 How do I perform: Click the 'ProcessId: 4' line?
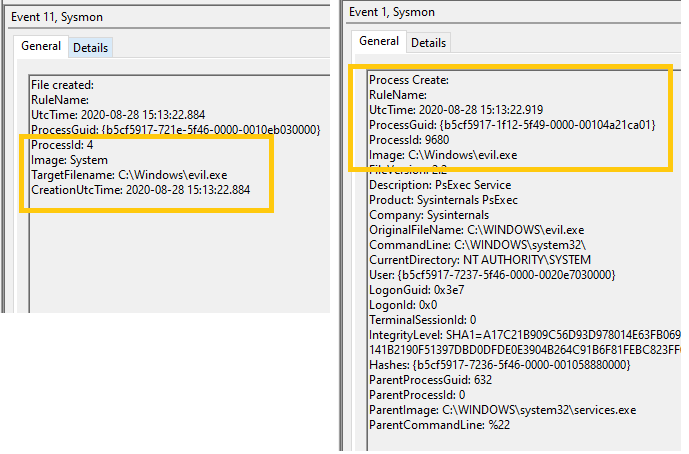click(62, 145)
